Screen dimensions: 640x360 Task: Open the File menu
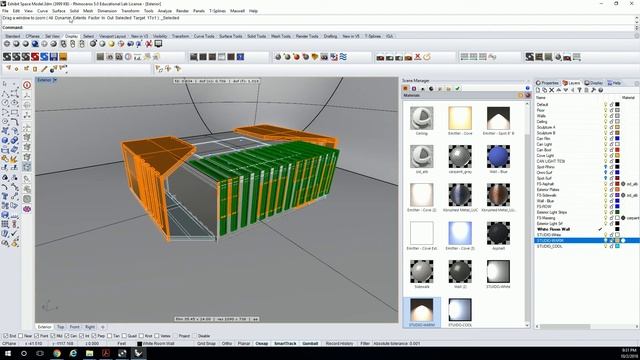click(x=5, y=11)
